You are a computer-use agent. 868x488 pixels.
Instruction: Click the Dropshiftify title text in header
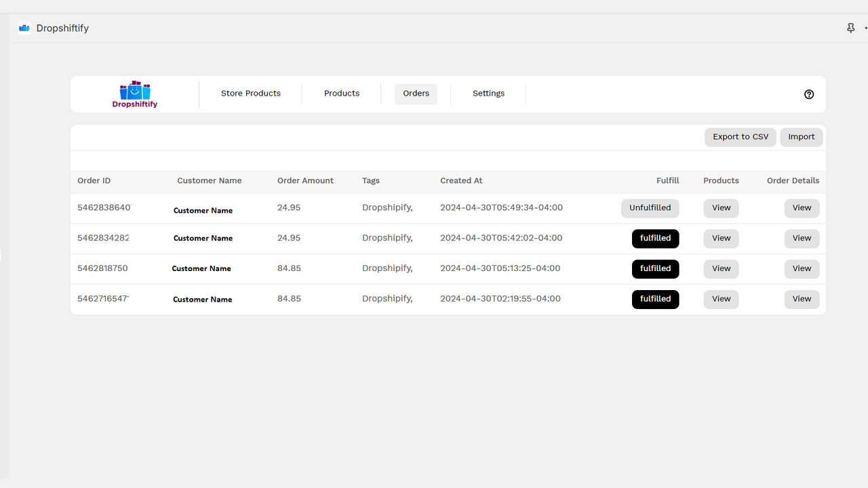(62, 28)
